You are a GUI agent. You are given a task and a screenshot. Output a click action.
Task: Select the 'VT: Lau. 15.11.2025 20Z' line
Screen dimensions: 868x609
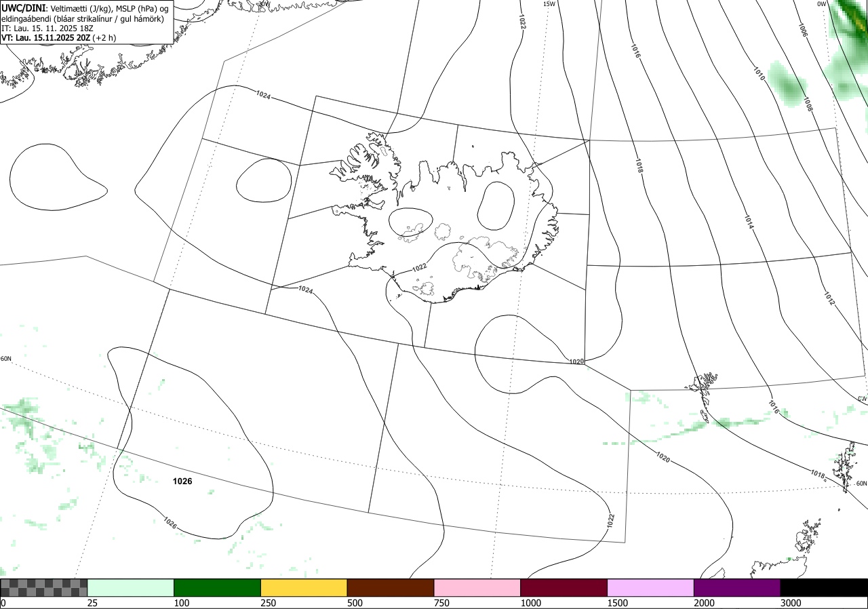[x=58, y=38]
